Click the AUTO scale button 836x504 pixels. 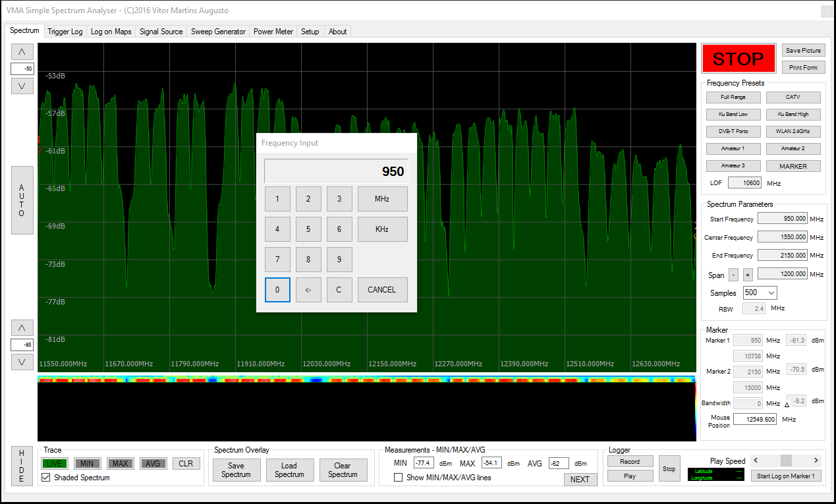point(22,200)
